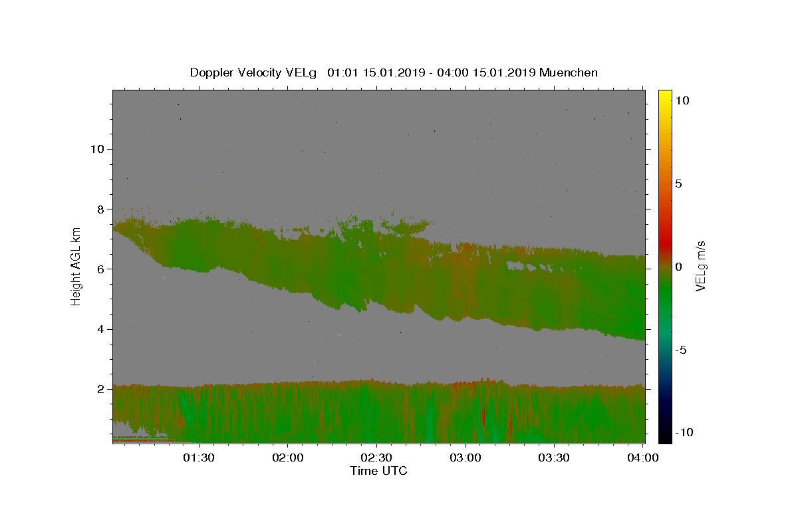Click the colorbar tick label -10
Screen dimensions: 798x532
(x=684, y=432)
